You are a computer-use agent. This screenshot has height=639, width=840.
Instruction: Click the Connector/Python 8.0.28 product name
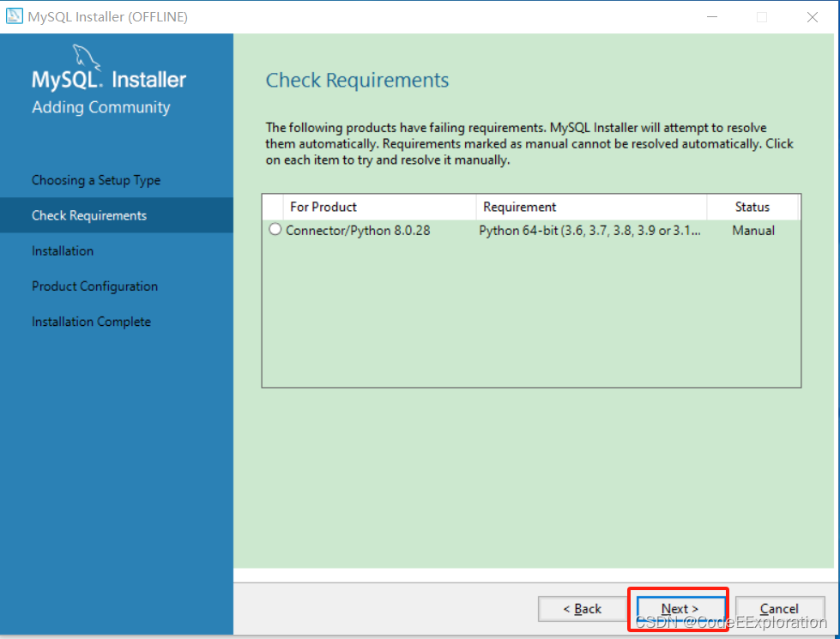(x=358, y=231)
